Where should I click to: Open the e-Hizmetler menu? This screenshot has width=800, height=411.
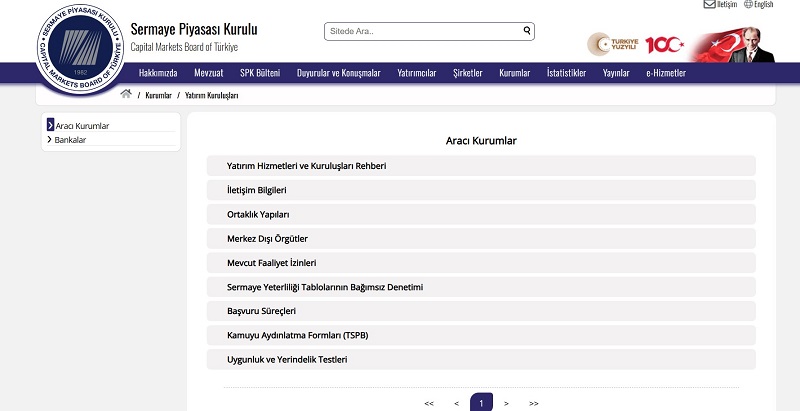(666, 73)
